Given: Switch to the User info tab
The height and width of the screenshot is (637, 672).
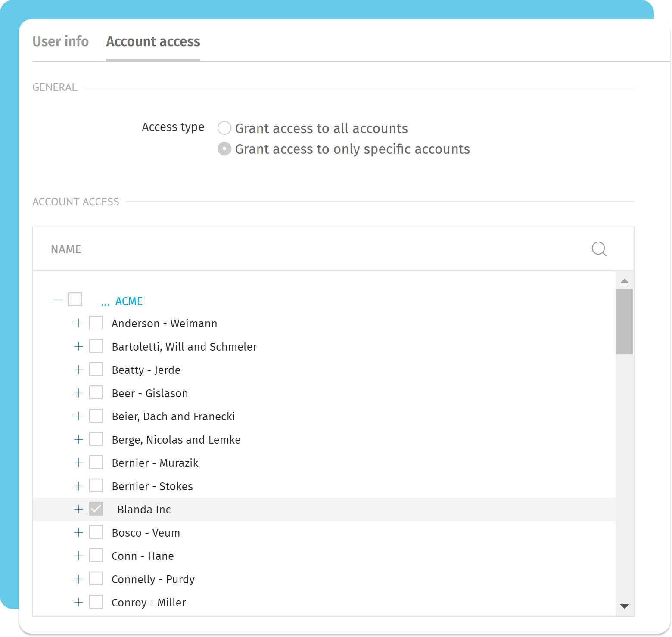Looking at the screenshot, I should pyautogui.click(x=61, y=41).
